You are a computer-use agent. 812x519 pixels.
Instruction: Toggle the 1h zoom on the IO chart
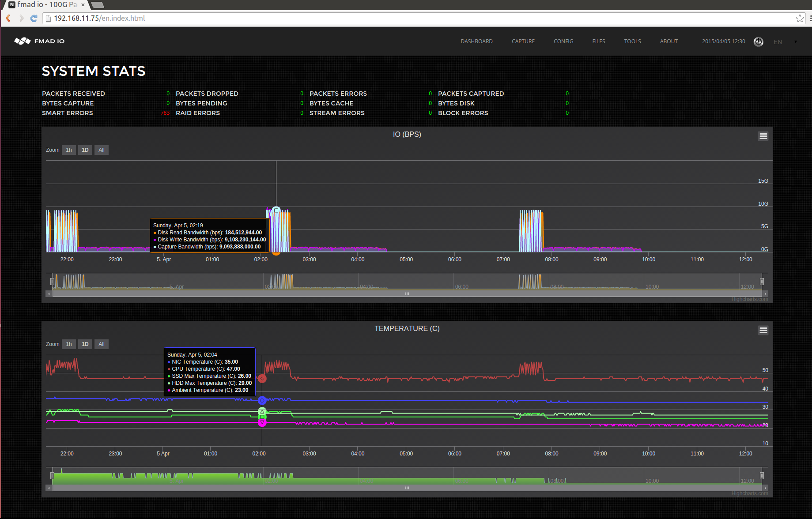[68, 150]
